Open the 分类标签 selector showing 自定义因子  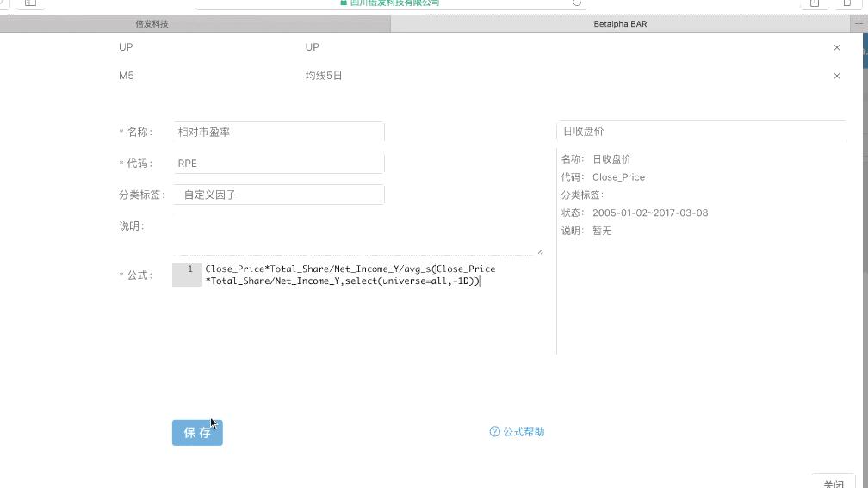pos(278,195)
